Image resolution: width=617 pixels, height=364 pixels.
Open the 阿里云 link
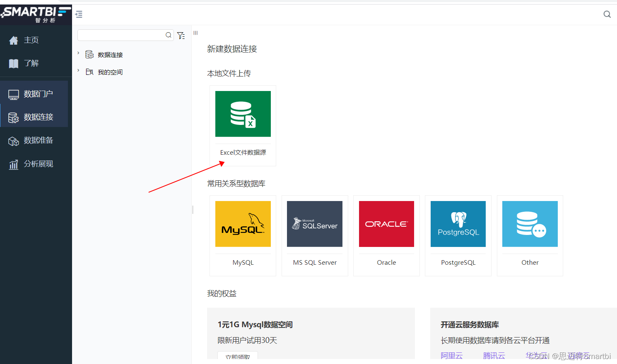(452, 355)
